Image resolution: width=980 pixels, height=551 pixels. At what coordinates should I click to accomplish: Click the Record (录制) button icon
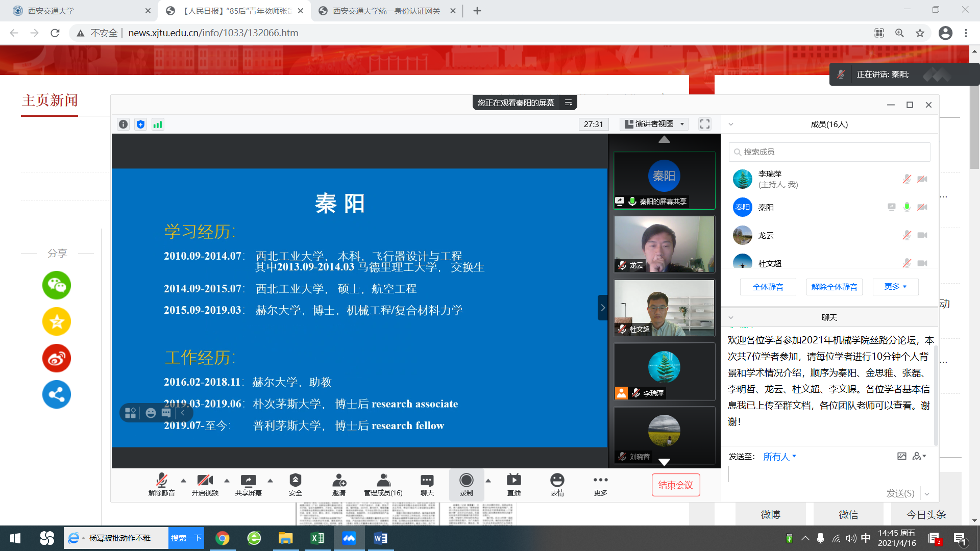pyautogui.click(x=466, y=481)
